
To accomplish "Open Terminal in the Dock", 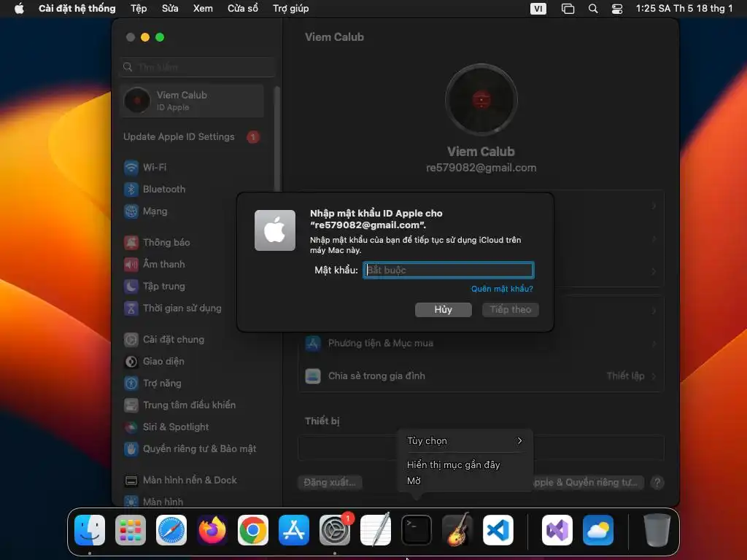I will point(417,530).
